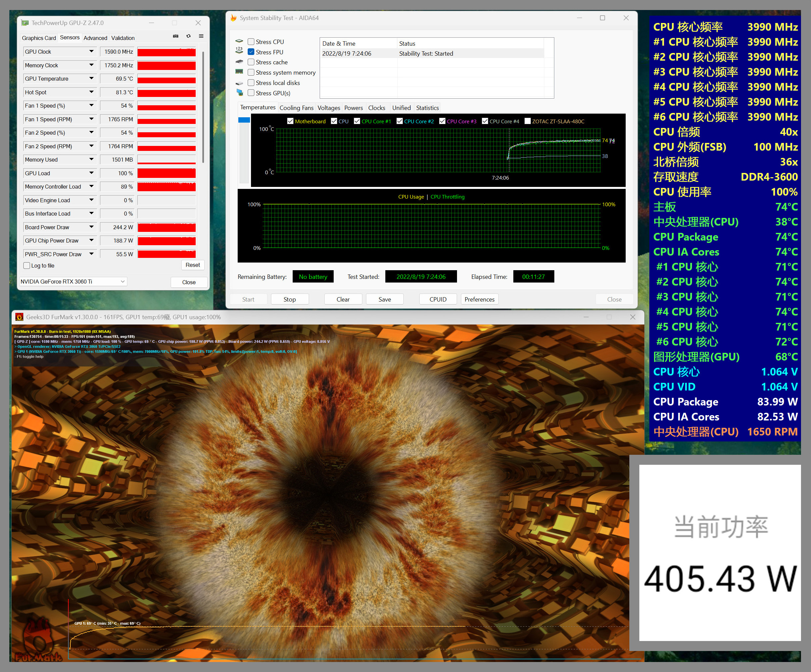Click the Stress CPU processor icon
Image resolution: width=811 pixels, height=672 pixels.
tap(239, 41)
